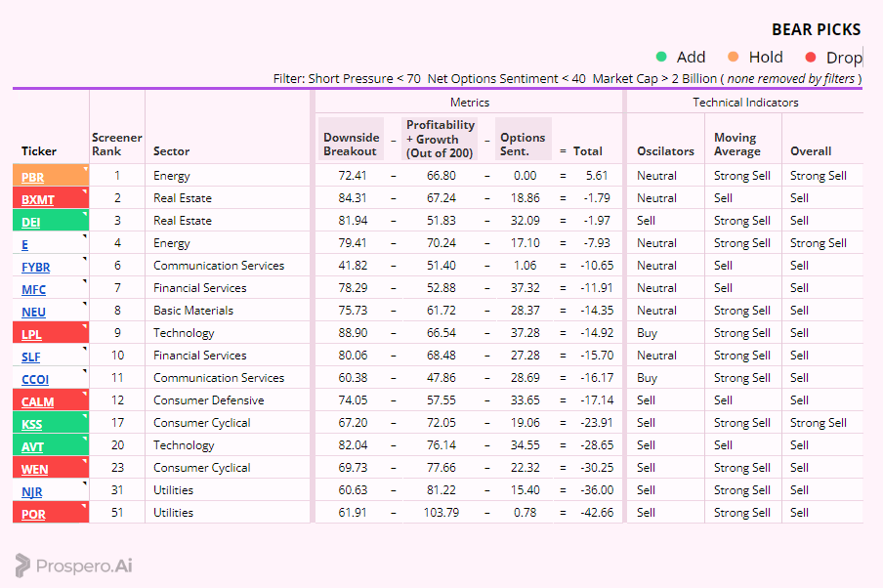Select BXMT's downside breakout 84.31

click(353, 198)
